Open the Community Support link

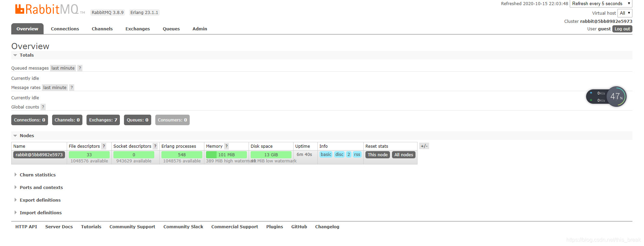132,227
